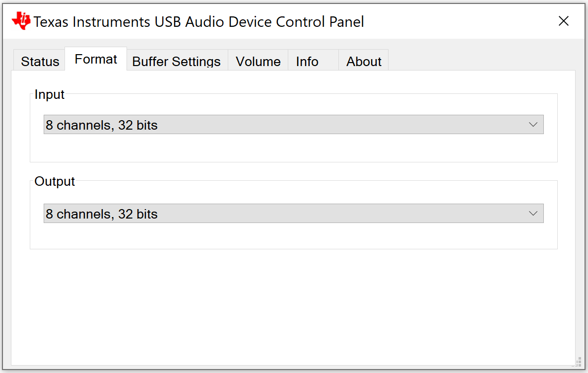Click blank space under the Input dropdown
The image size is (588, 373).
pos(293,148)
